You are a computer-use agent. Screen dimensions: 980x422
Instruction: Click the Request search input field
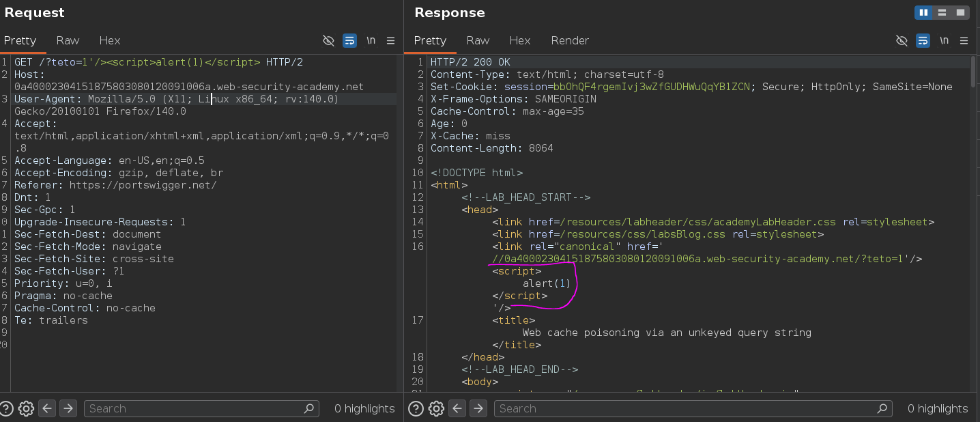pos(201,408)
